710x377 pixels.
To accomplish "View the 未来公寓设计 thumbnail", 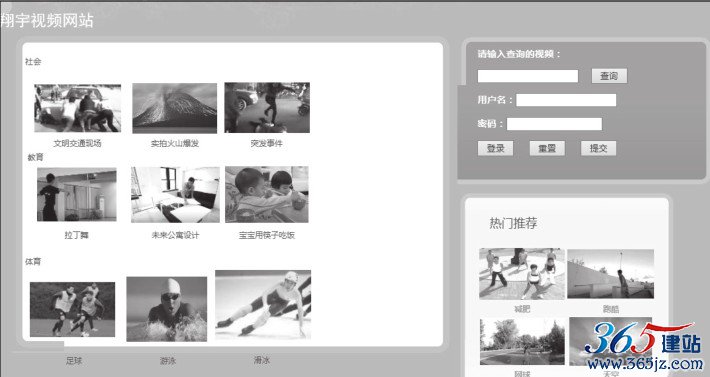I will click(175, 195).
